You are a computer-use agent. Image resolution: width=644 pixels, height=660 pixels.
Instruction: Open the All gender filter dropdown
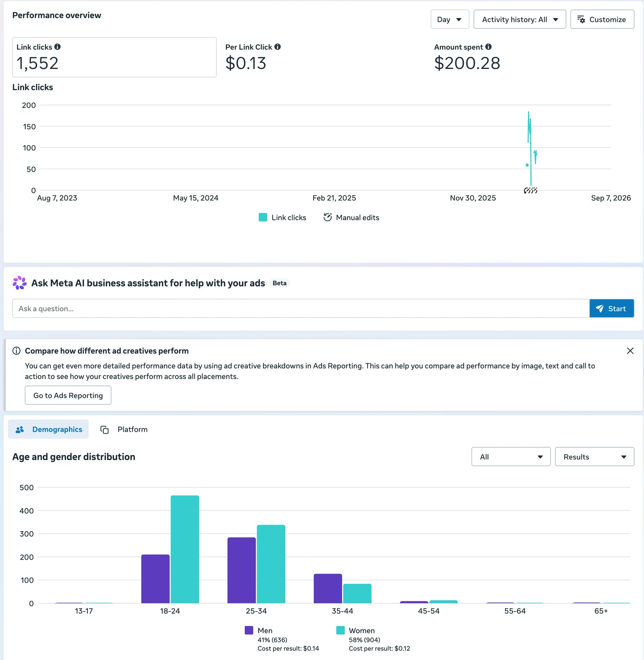click(511, 456)
